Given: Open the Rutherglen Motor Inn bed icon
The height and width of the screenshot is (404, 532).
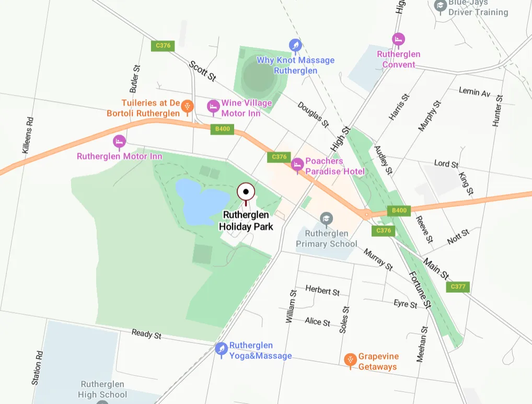Looking at the screenshot, I should coord(119,142).
